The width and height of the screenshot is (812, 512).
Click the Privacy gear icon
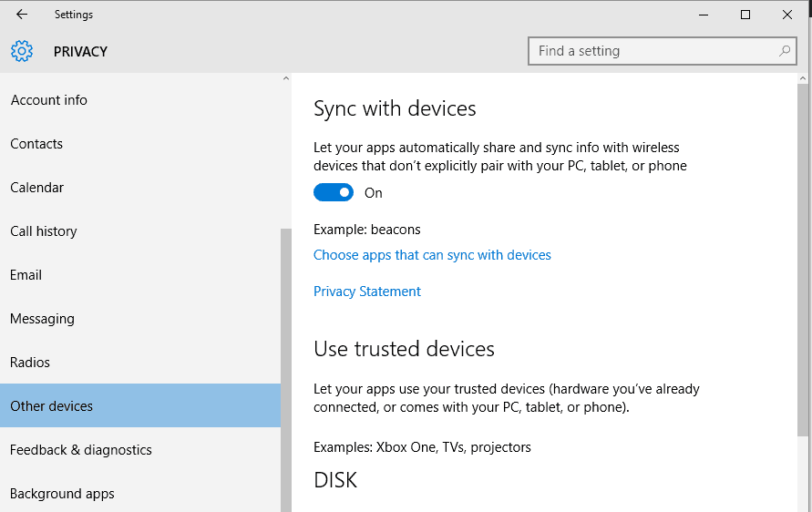(22, 51)
